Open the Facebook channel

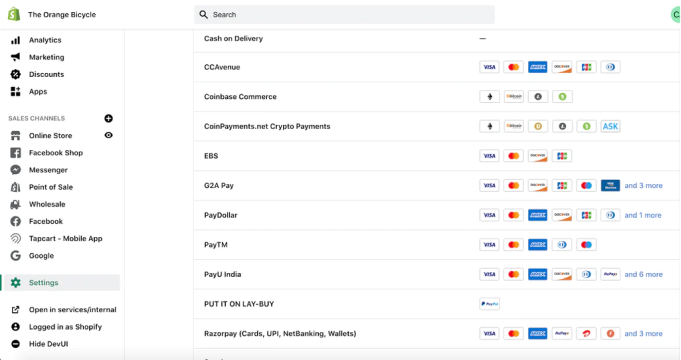click(x=46, y=221)
